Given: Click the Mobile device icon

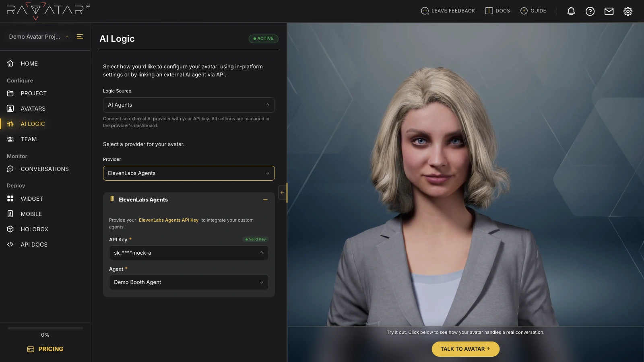Looking at the screenshot, I should (10, 214).
